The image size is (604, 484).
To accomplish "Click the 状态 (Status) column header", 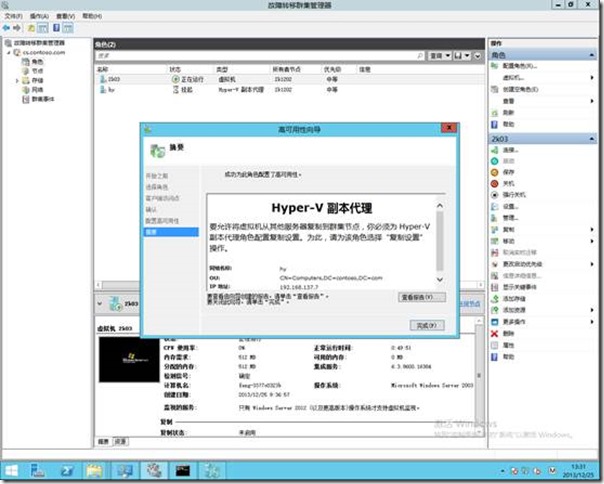I will 174,70.
